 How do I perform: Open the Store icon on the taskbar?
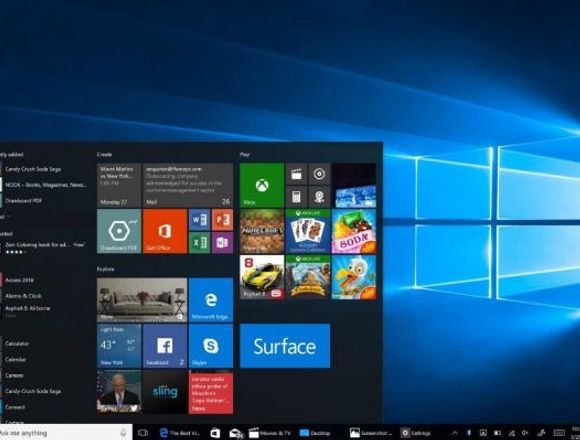click(x=215, y=433)
